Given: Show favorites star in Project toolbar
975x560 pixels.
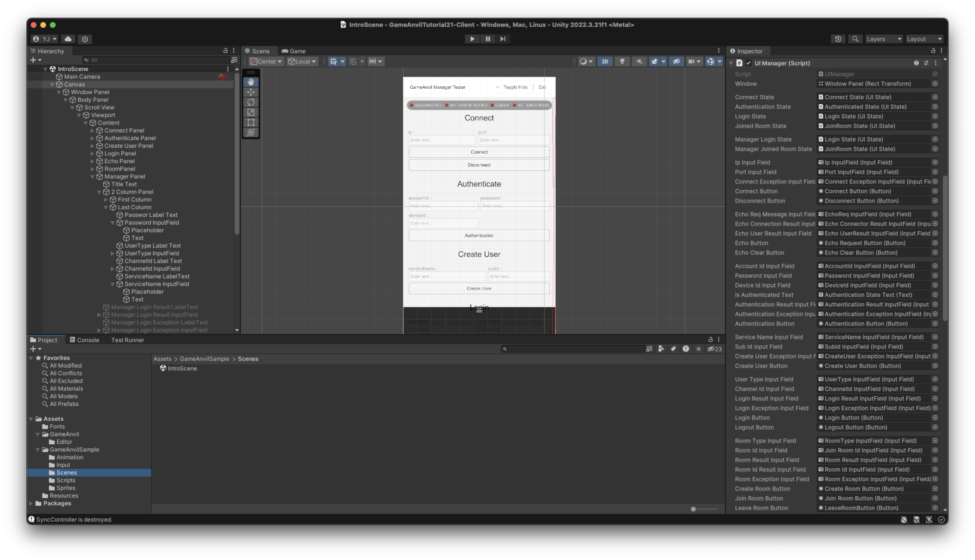Looking at the screenshot, I should [x=699, y=349].
